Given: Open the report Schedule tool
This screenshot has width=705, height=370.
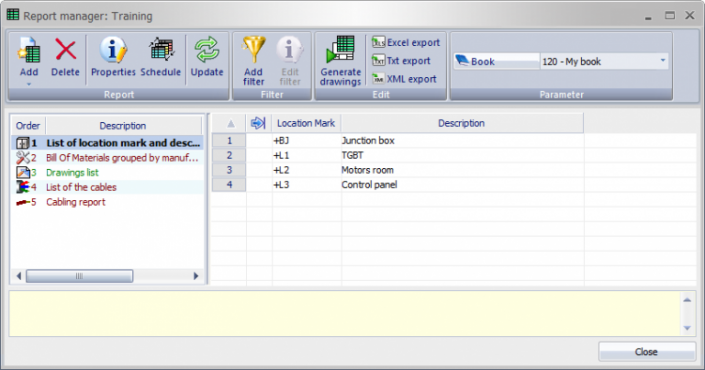Looking at the screenshot, I should [x=161, y=56].
